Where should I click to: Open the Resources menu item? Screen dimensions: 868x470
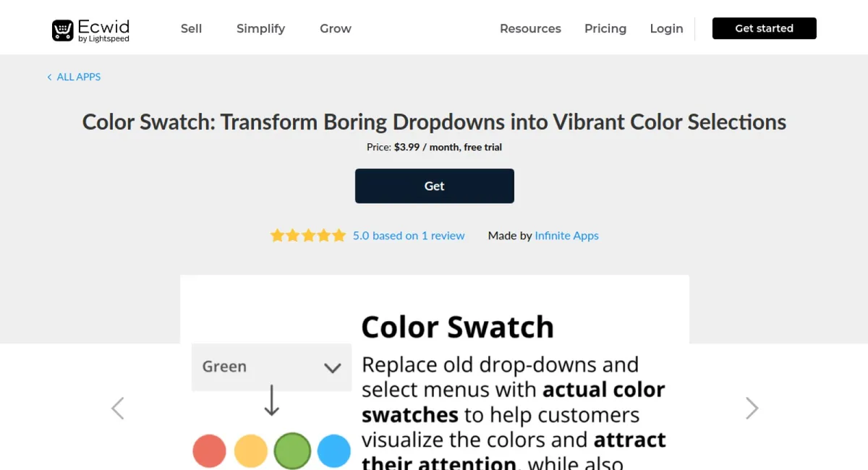pyautogui.click(x=530, y=28)
